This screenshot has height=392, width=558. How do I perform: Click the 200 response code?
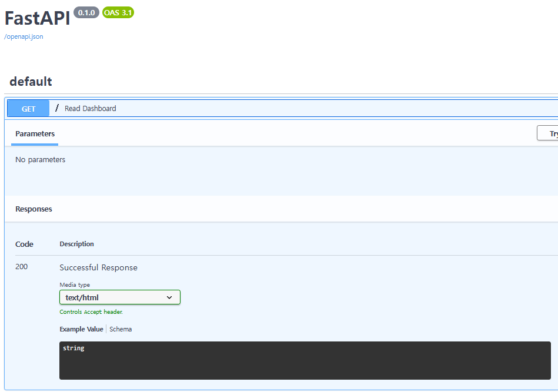click(21, 267)
